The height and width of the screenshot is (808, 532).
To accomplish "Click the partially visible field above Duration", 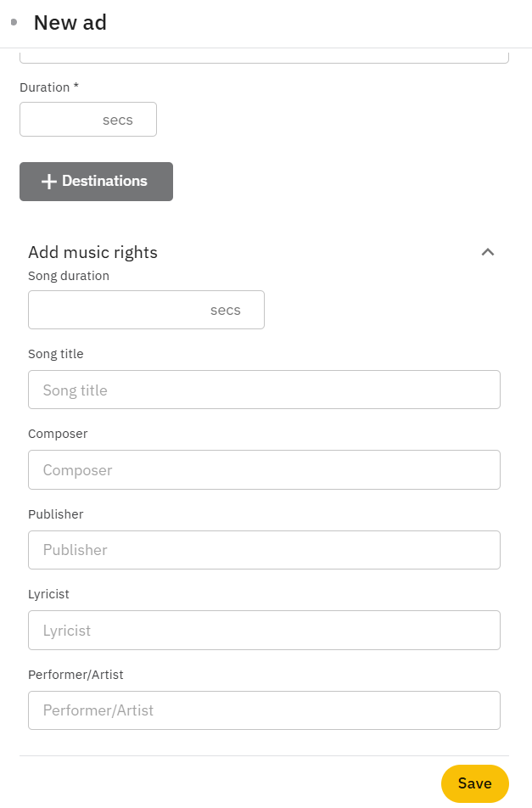I will (264, 58).
